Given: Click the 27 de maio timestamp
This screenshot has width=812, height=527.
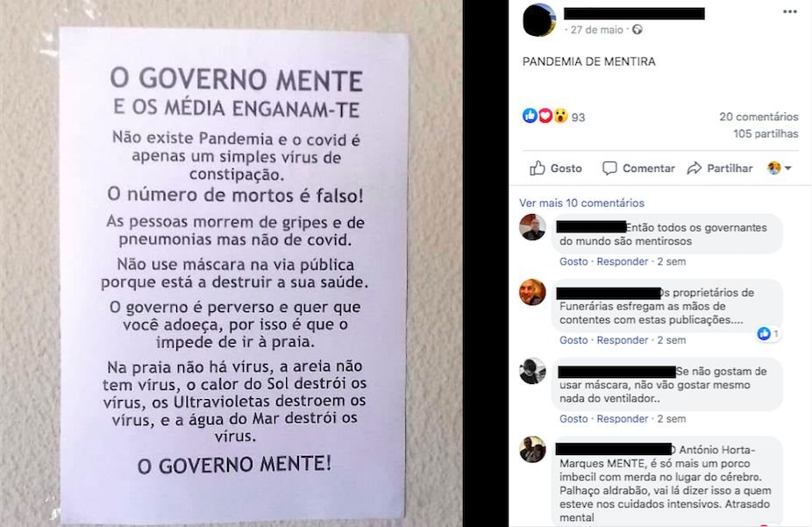Looking at the screenshot, I should (x=596, y=30).
